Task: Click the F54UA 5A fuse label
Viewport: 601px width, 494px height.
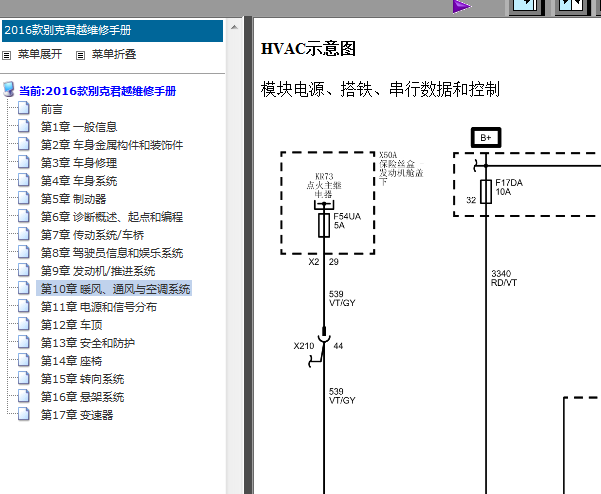Action: [347, 221]
